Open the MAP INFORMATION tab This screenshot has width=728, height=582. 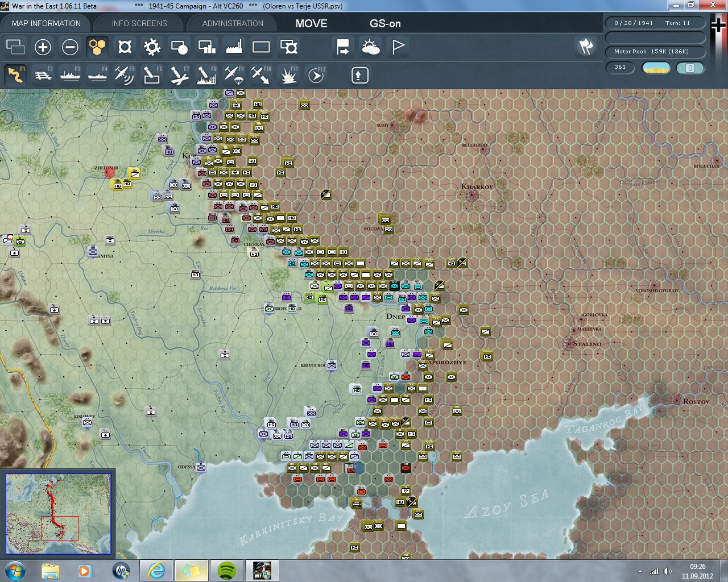(46, 23)
